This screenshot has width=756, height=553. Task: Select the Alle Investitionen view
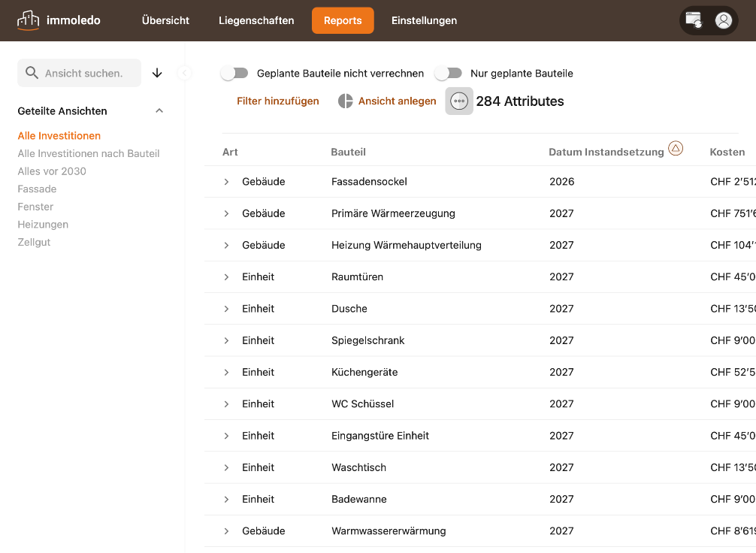59,136
